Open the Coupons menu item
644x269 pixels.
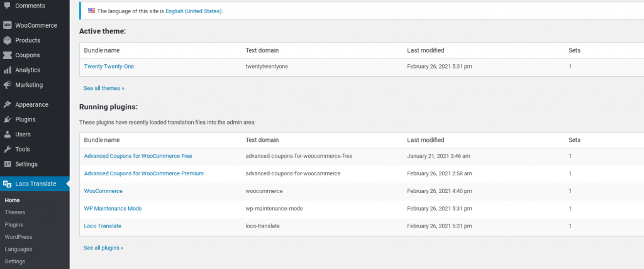[x=28, y=55]
